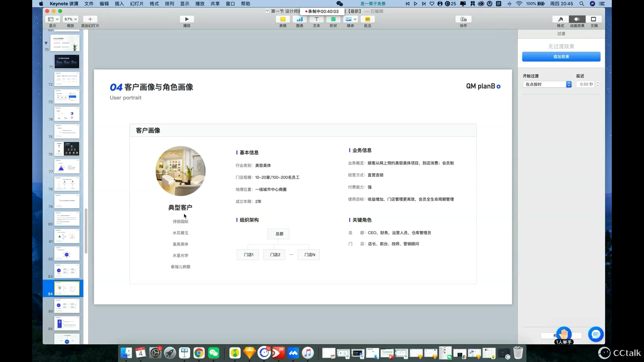Open the 格式 format inspector
Screen dimensions: 644x362
560,19
